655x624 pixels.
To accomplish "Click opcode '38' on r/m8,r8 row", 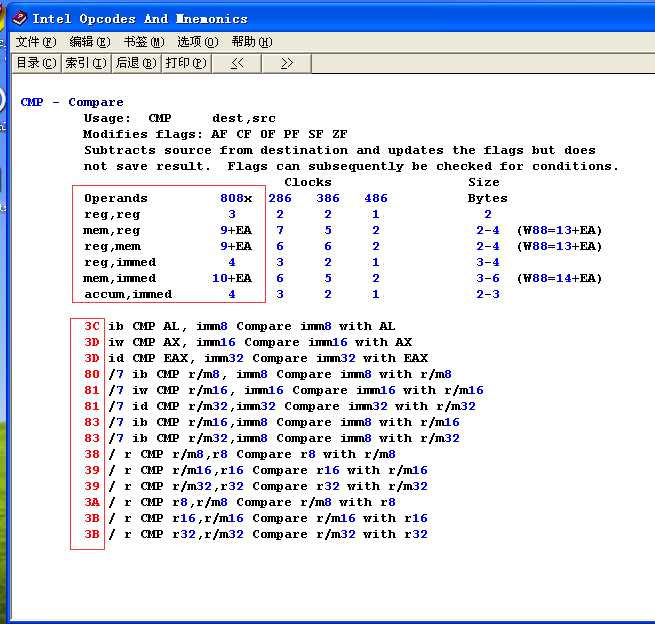I will coord(92,454).
